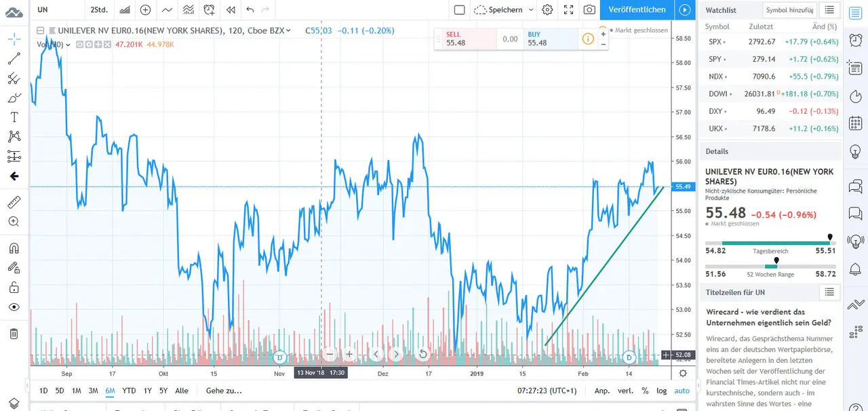The image size is (868, 411).
Task: Select the YTD time range
Action: coord(129,391)
